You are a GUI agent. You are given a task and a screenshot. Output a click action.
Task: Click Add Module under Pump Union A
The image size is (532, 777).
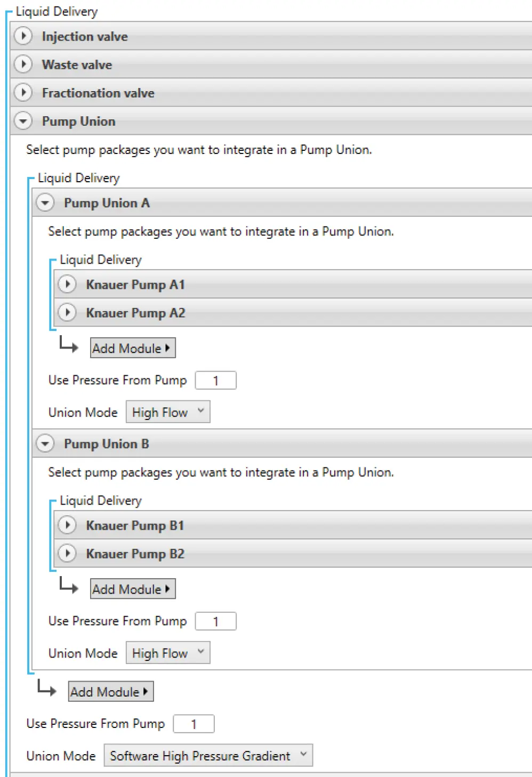[133, 348]
